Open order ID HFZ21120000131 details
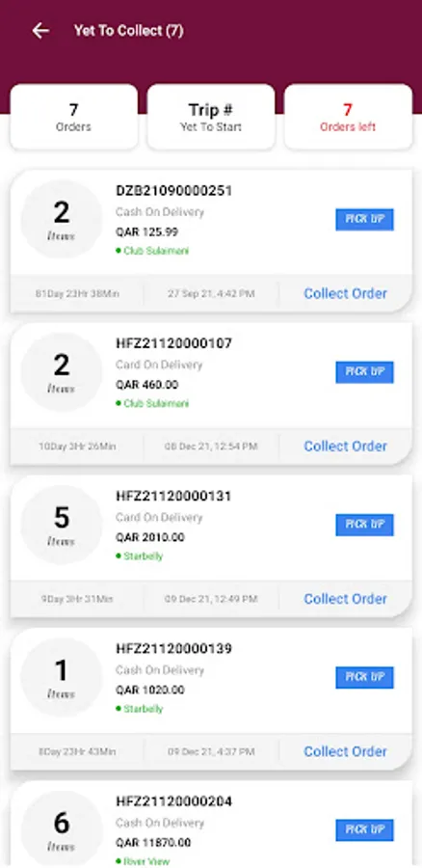This screenshot has width=422, height=868. (x=173, y=496)
